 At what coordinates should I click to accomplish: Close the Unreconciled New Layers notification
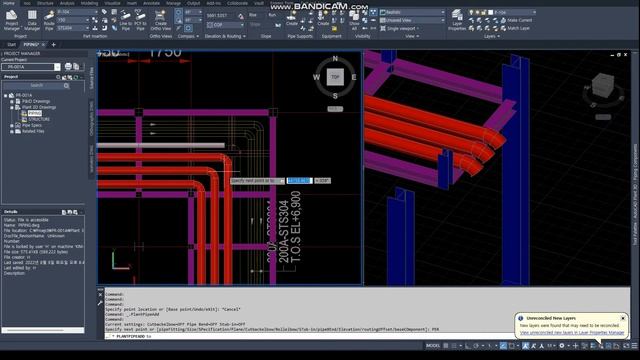(x=623, y=318)
